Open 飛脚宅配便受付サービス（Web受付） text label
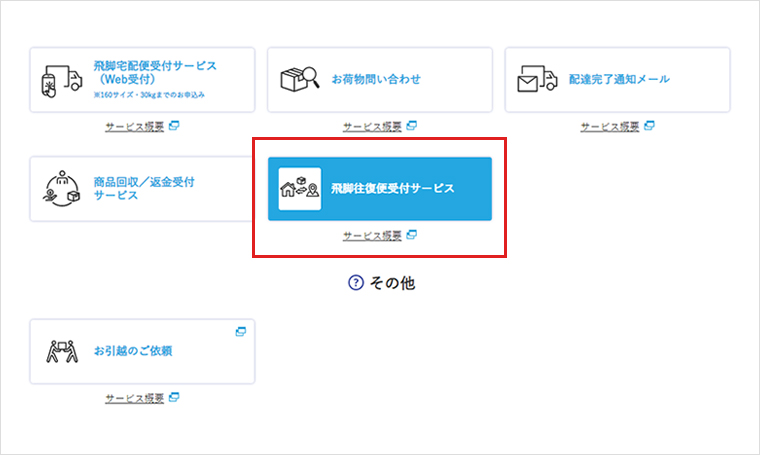 (155, 72)
